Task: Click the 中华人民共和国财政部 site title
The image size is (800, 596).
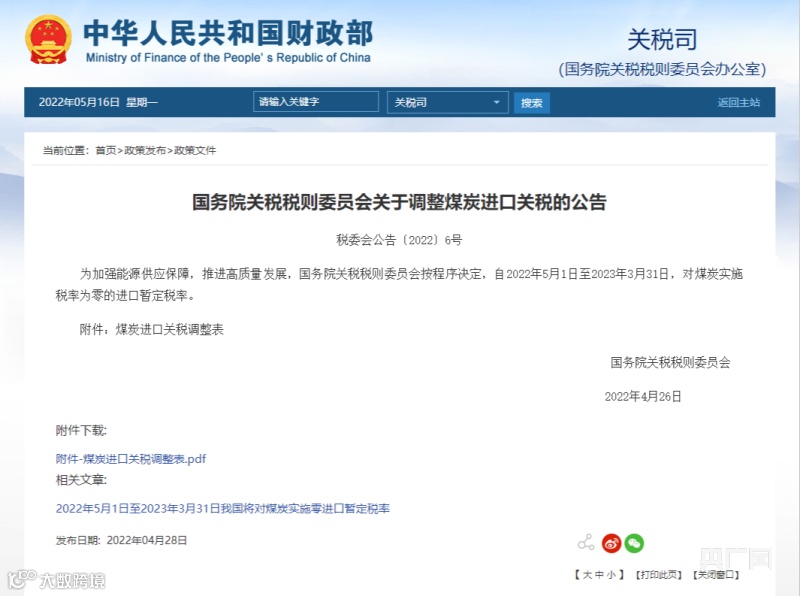Action: coord(229,33)
